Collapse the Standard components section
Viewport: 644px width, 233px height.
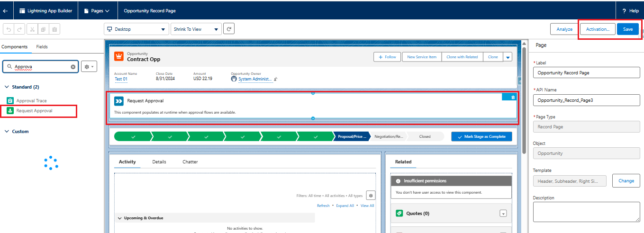click(x=7, y=87)
